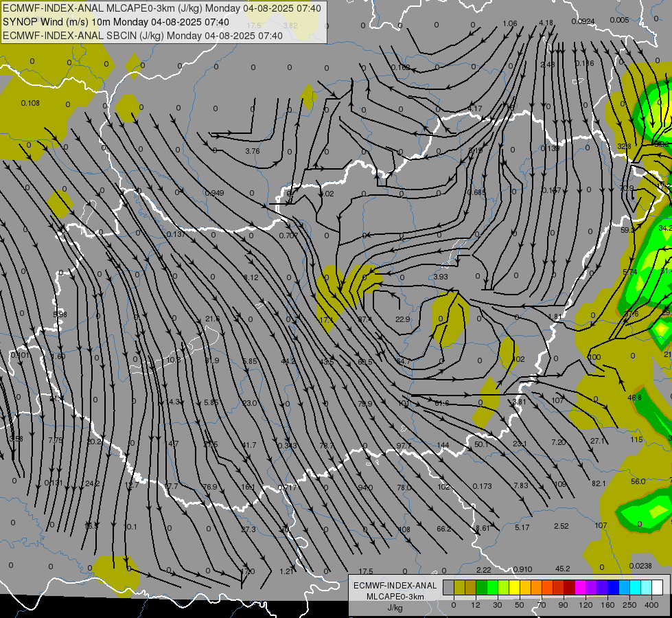Screen dimensions: 672x618
Task: Click the '5.17' value on the map
Action: click(522, 527)
